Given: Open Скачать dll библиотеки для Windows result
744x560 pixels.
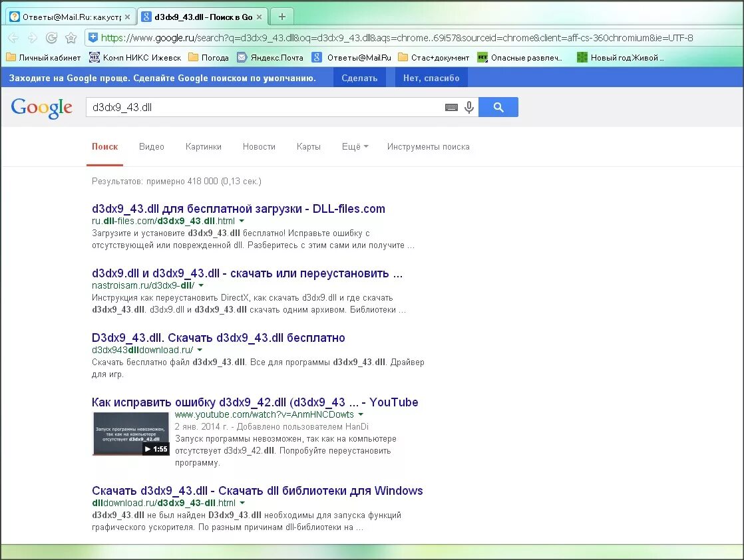Looking at the screenshot, I should [x=257, y=490].
